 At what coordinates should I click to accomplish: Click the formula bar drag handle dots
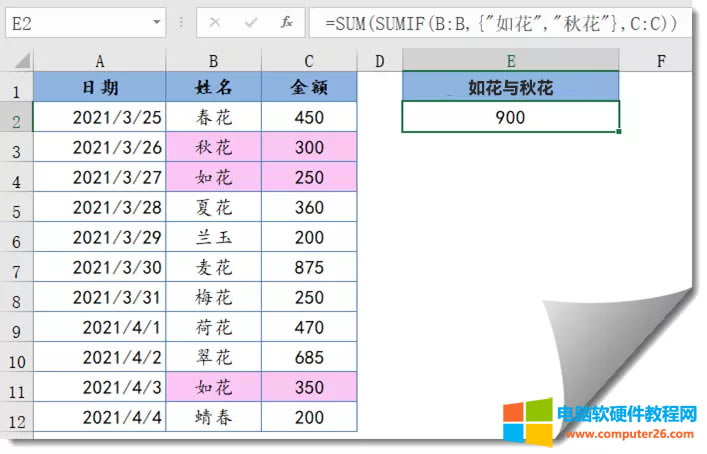click(182, 21)
